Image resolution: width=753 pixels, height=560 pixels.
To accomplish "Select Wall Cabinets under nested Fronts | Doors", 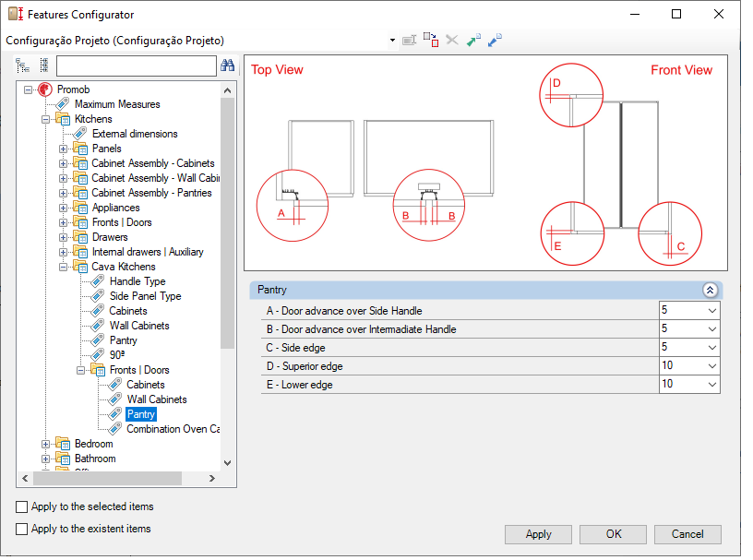I will click(157, 399).
